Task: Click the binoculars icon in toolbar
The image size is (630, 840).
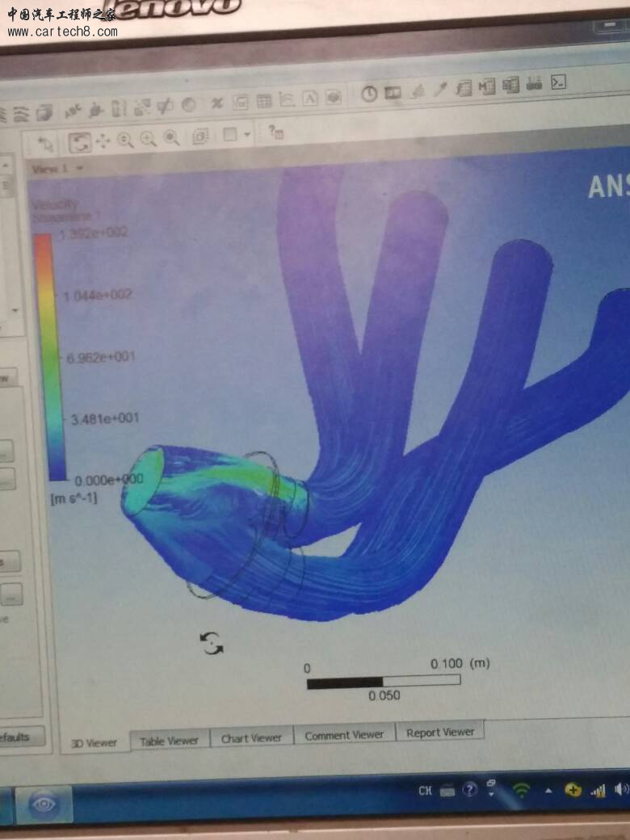Action: tap(534, 83)
